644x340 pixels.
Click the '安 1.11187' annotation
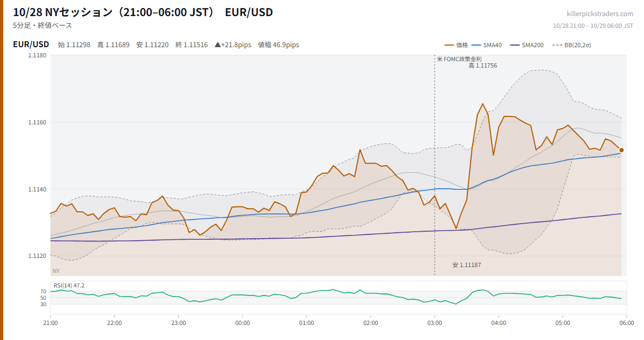click(467, 265)
